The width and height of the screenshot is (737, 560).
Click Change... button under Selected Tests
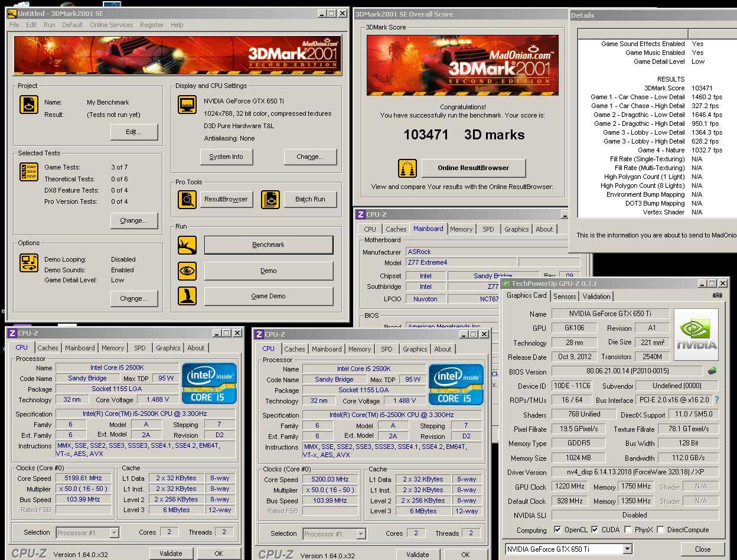[134, 220]
